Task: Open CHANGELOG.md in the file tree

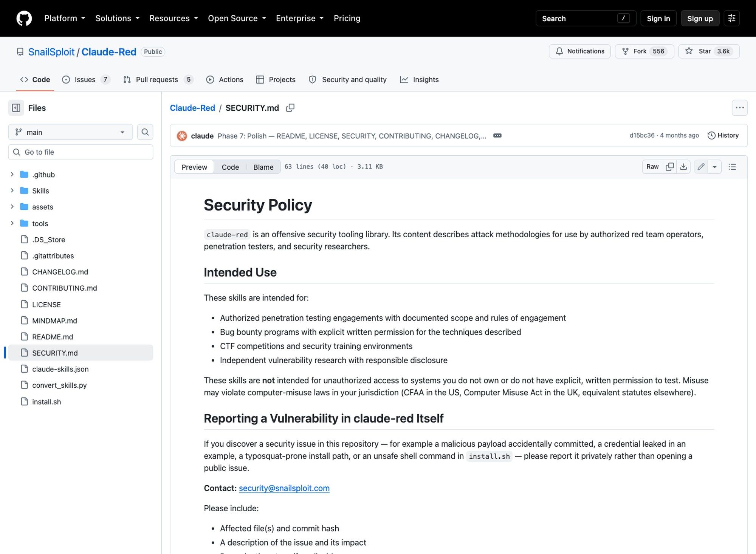Action: (60, 272)
